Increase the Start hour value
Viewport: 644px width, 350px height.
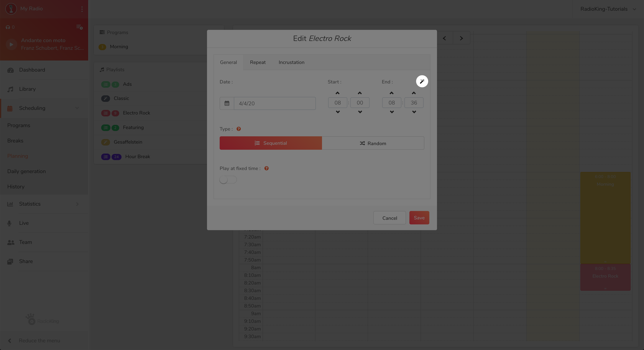[x=338, y=93]
